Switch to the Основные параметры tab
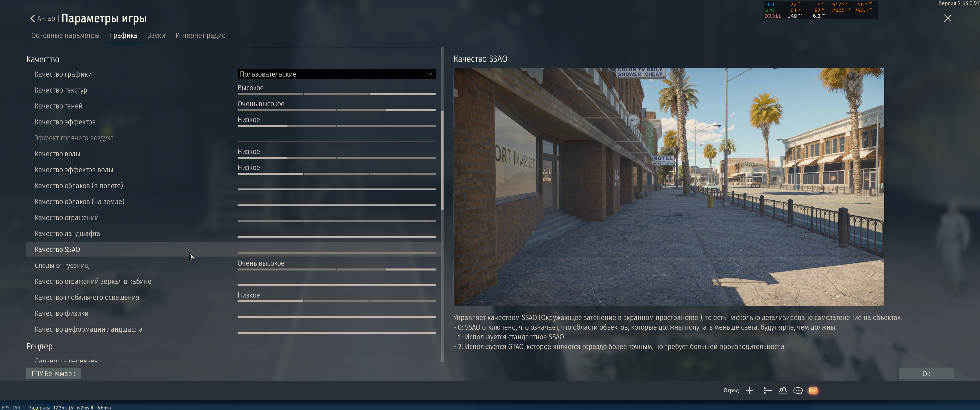This screenshot has height=410, width=980. [65, 35]
